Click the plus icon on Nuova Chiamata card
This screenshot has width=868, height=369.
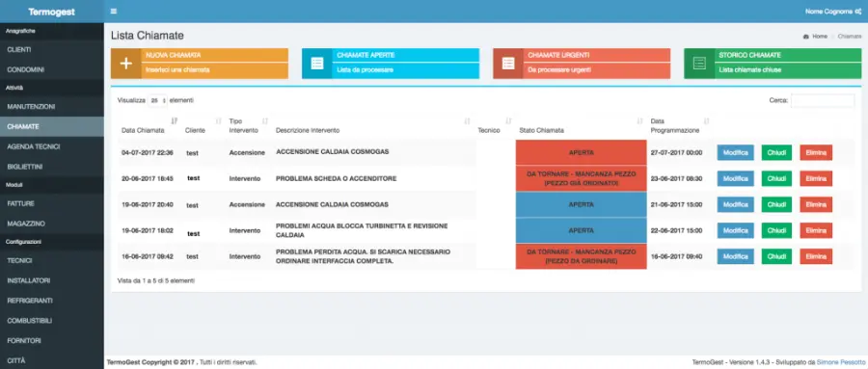[126, 63]
